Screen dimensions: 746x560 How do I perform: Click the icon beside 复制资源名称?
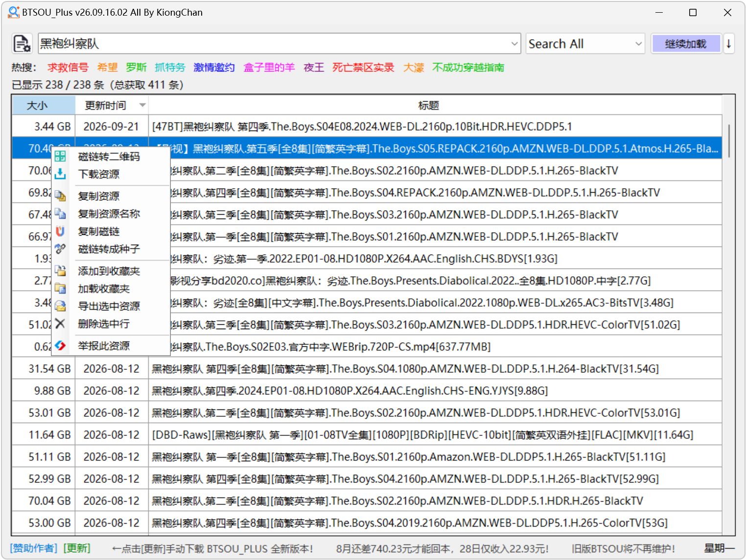[60, 214]
